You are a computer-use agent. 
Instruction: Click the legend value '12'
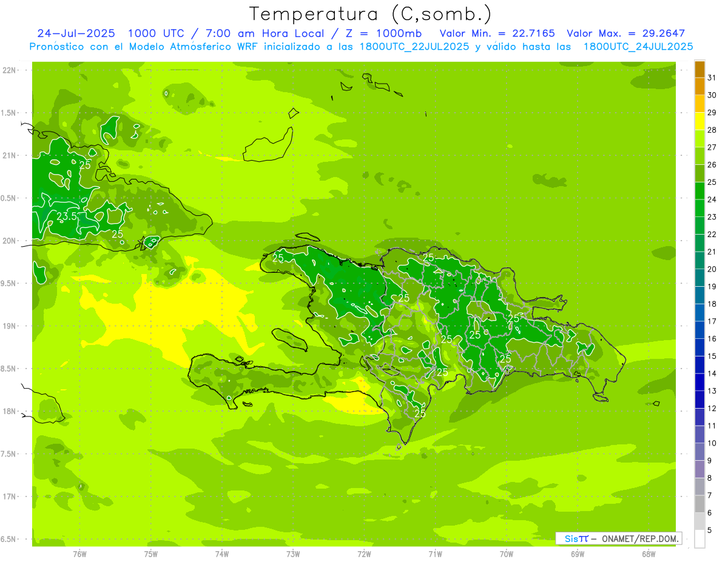click(x=712, y=408)
